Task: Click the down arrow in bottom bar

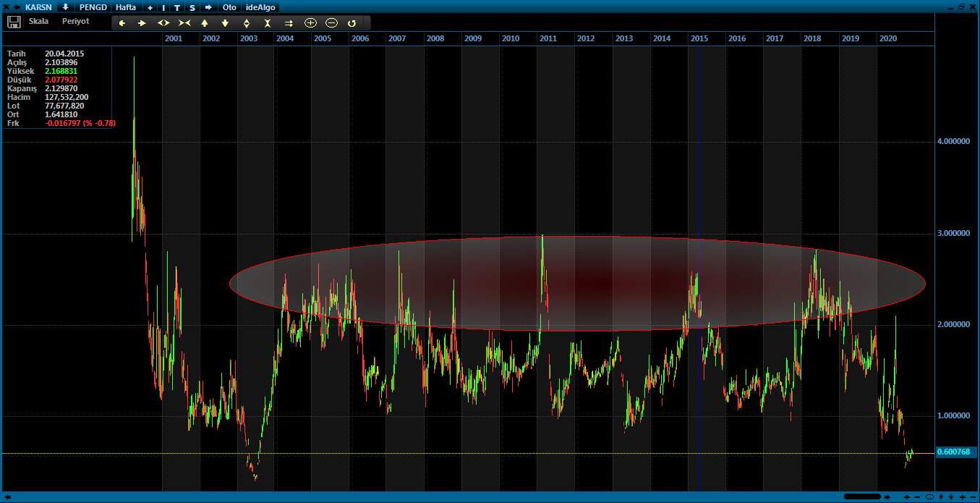Action: (x=951, y=497)
